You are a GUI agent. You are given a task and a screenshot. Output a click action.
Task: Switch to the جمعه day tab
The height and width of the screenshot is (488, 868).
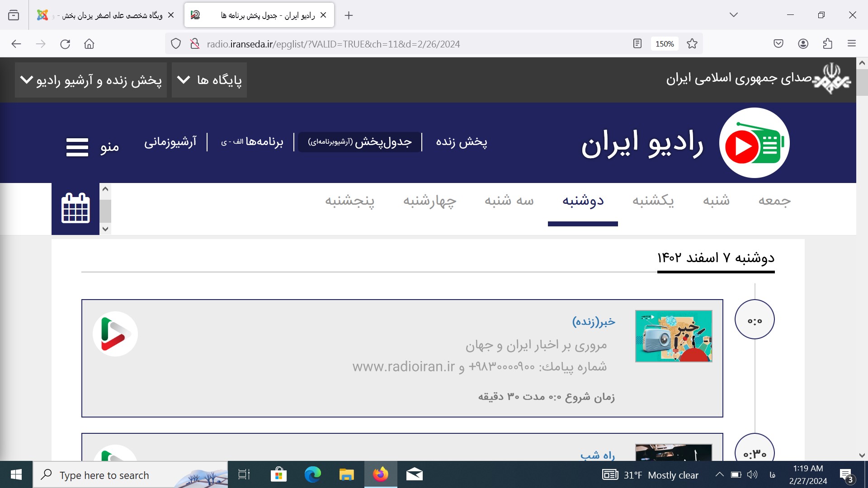coord(774,201)
